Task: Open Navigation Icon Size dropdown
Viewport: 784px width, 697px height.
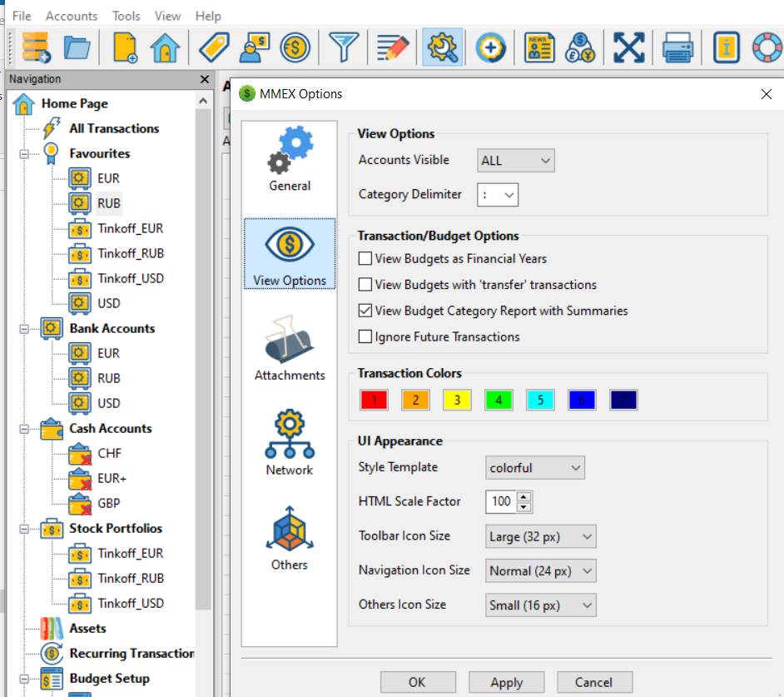Action: pyautogui.click(x=540, y=571)
